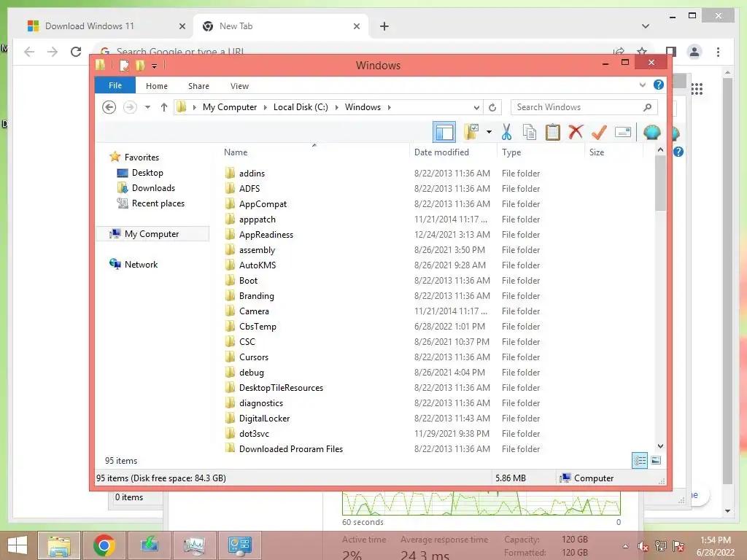The image size is (747, 560).
Task: Click the file list scrollbar thumb
Action: (660, 183)
